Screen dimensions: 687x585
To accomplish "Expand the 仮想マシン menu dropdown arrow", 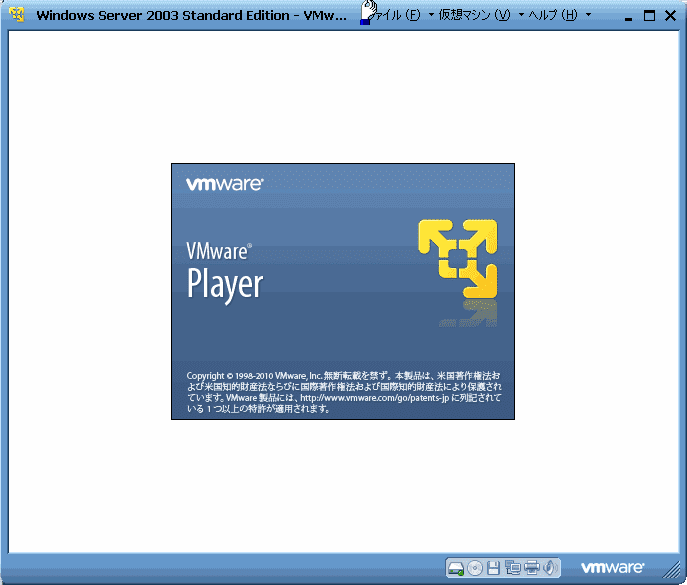I will [521, 15].
